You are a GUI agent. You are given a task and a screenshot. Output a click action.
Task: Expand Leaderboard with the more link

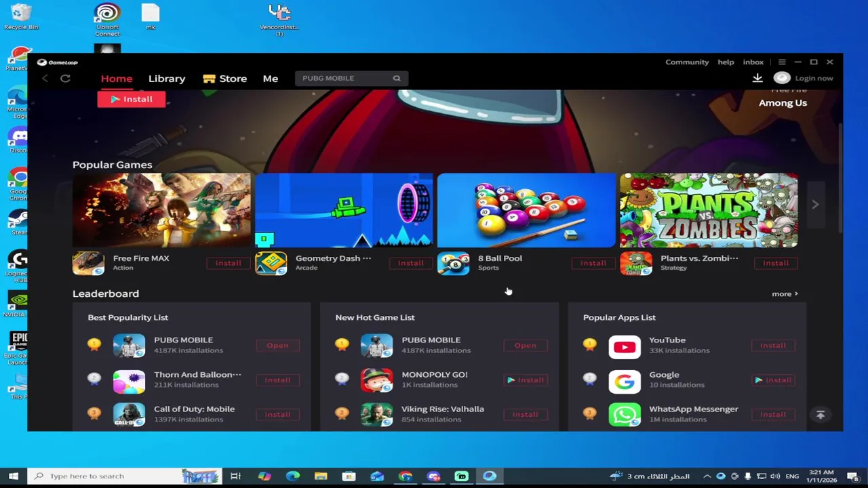(x=785, y=294)
